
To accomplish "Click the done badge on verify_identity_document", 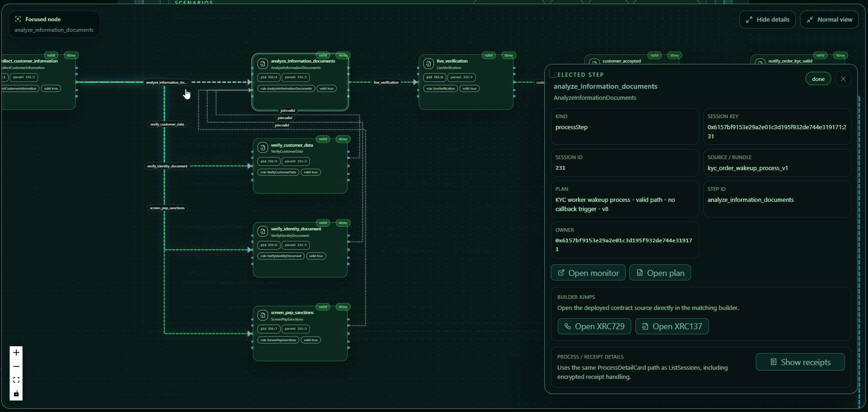I will 343,223.
